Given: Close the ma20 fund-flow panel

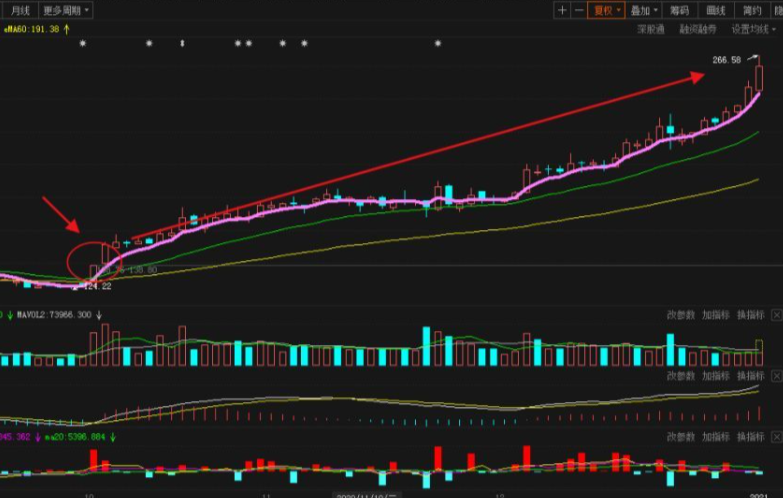Looking at the screenshot, I should click(x=777, y=437).
